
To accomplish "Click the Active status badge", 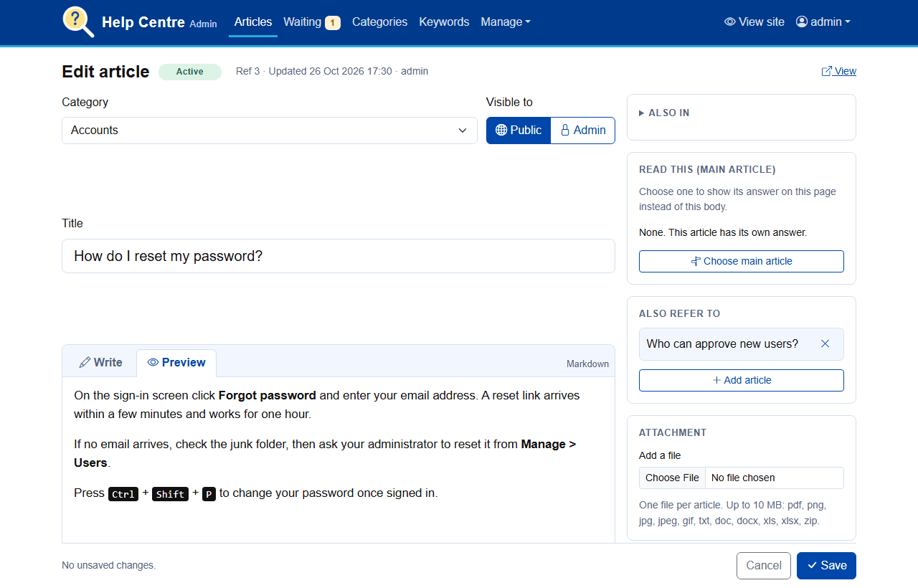I will tap(190, 72).
